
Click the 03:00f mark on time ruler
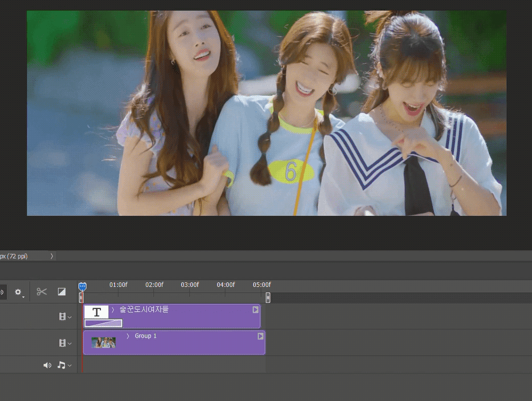click(190, 285)
